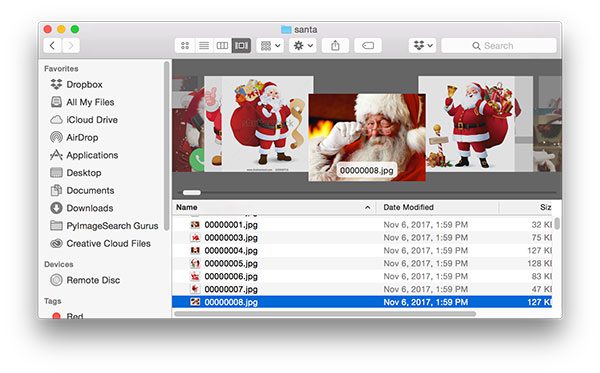Click the Share toolbar button
The image size is (600, 373).
point(335,46)
